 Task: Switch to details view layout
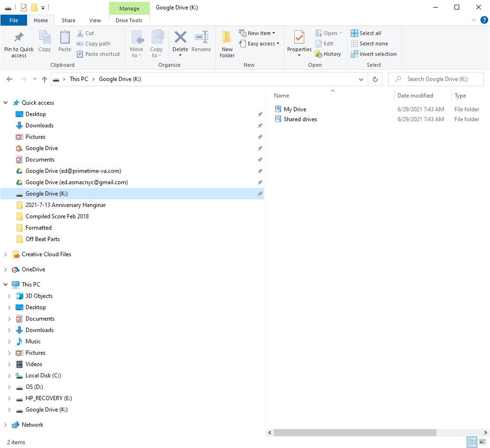pos(472,442)
